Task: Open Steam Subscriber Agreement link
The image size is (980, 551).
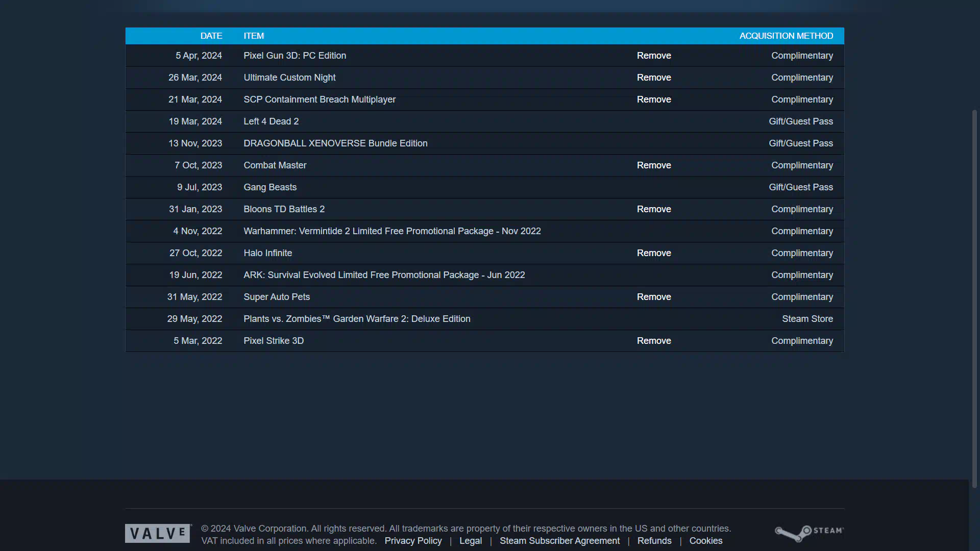Action: point(559,541)
